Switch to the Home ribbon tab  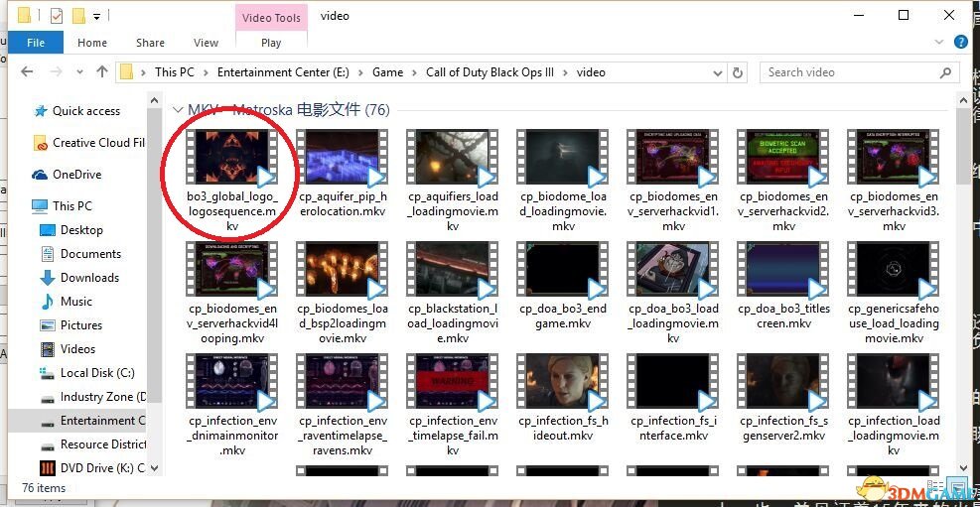tap(92, 43)
